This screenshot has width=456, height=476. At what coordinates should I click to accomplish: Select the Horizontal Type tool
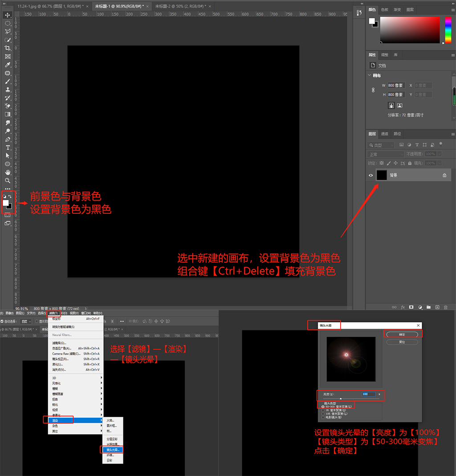click(8, 147)
